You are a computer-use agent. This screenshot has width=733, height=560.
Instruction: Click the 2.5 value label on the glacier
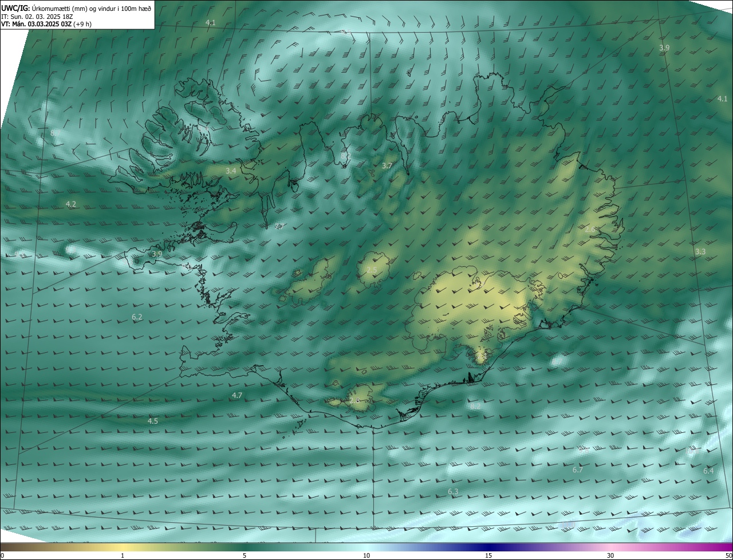(x=372, y=270)
